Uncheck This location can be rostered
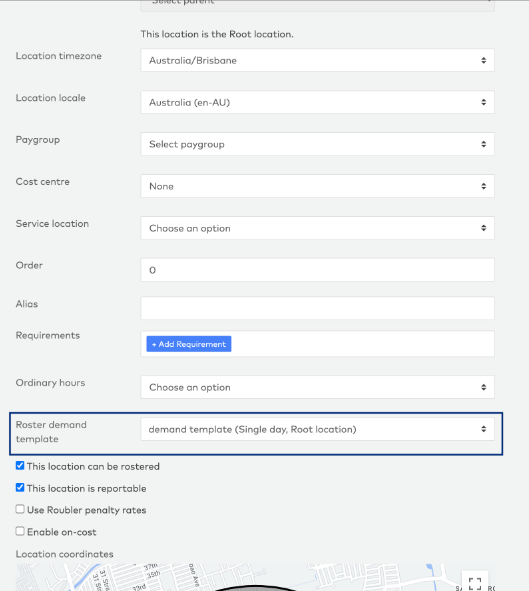The image size is (529, 591). point(20,466)
